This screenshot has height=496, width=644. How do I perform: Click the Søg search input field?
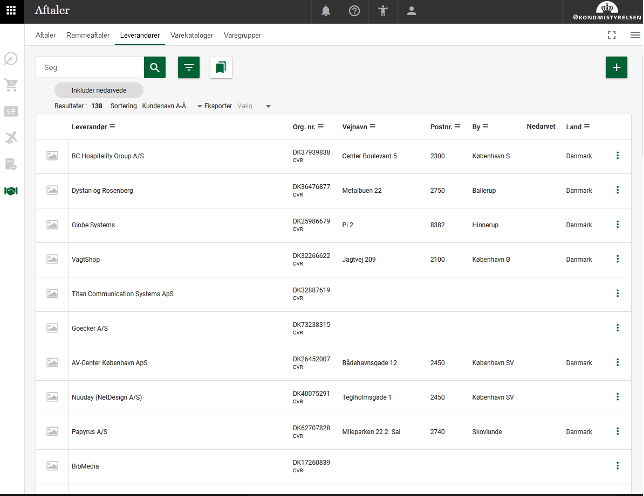90,67
